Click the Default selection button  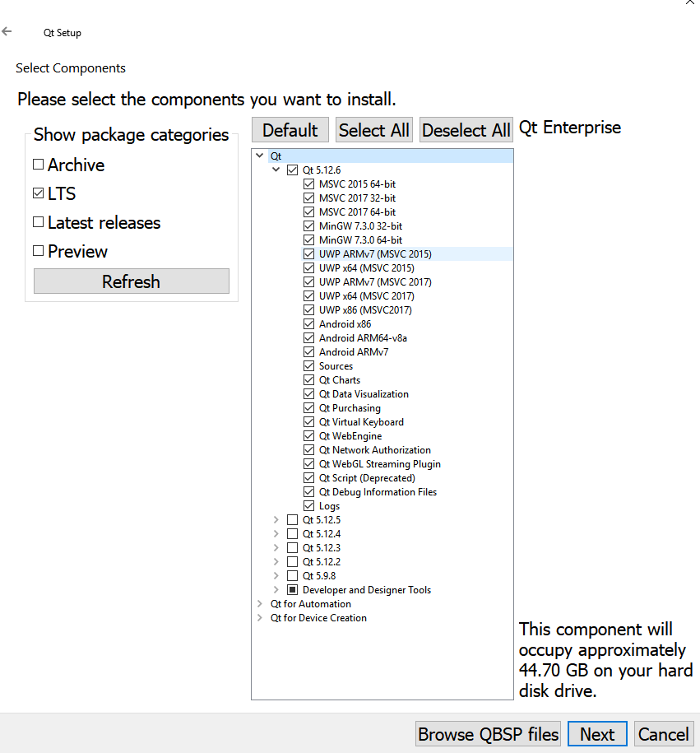[x=290, y=130]
